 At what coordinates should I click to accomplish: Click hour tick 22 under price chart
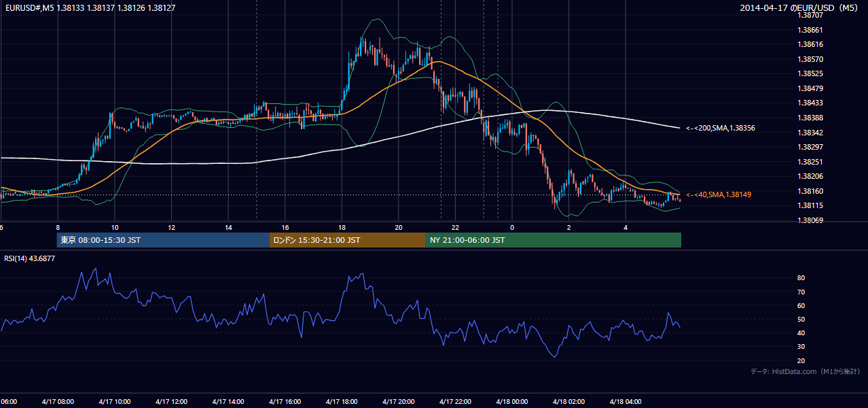coord(455,228)
